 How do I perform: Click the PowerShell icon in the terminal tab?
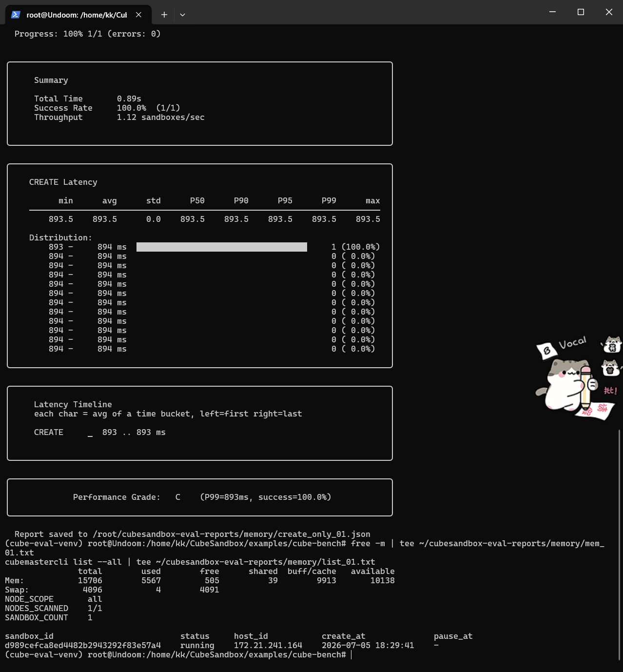(16, 15)
